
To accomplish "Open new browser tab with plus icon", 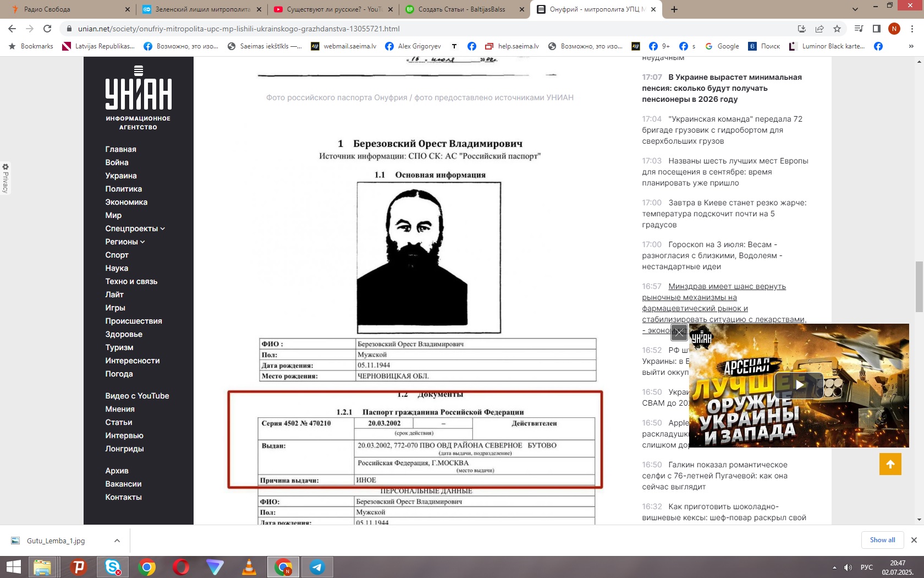I will [674, 9].
